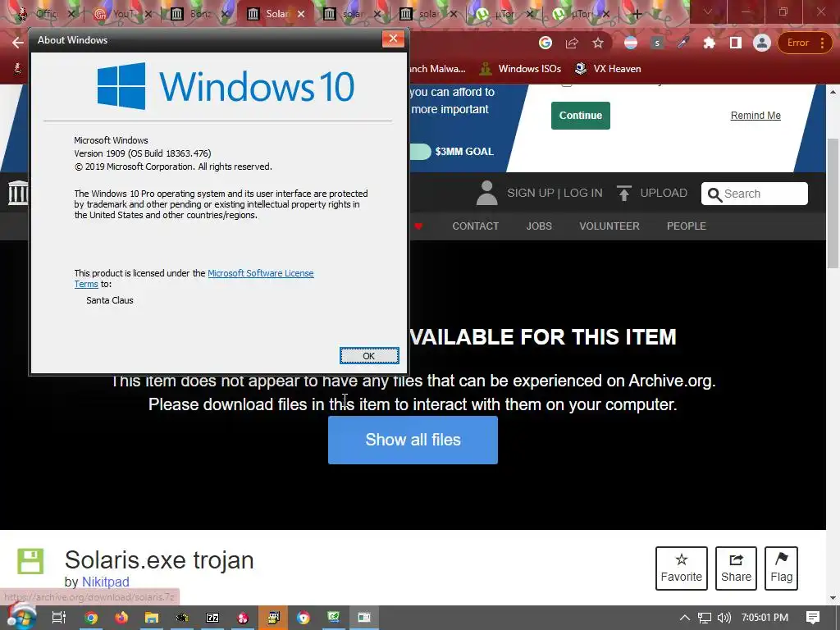Click the red heart donate icon
This screenshot has width=840, height=630.
[418, 226]
